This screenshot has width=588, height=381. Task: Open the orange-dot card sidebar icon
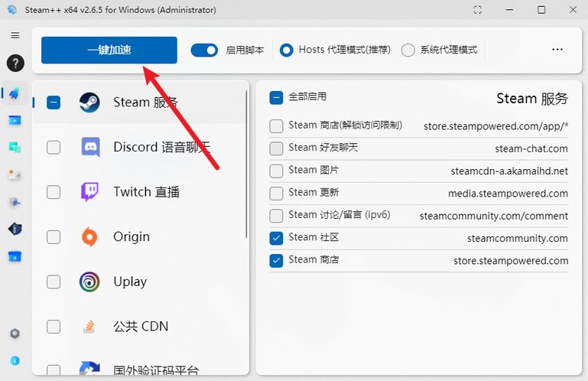coord(15,174)
